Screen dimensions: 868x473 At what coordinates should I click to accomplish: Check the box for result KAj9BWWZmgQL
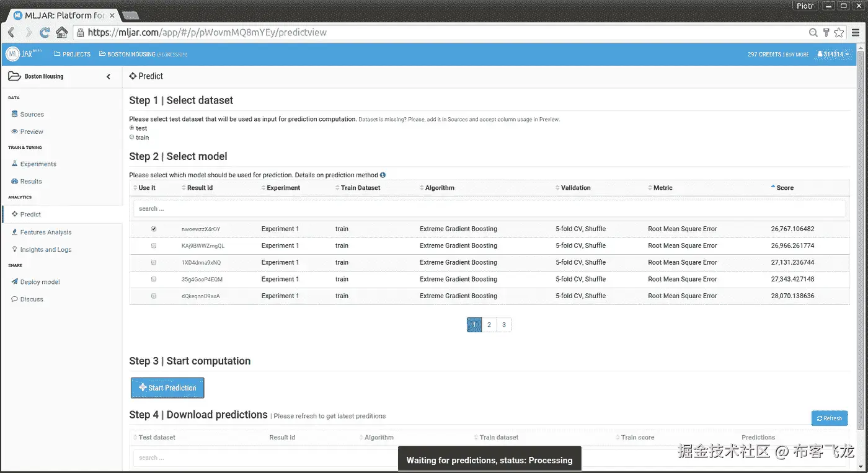point(154,246)
